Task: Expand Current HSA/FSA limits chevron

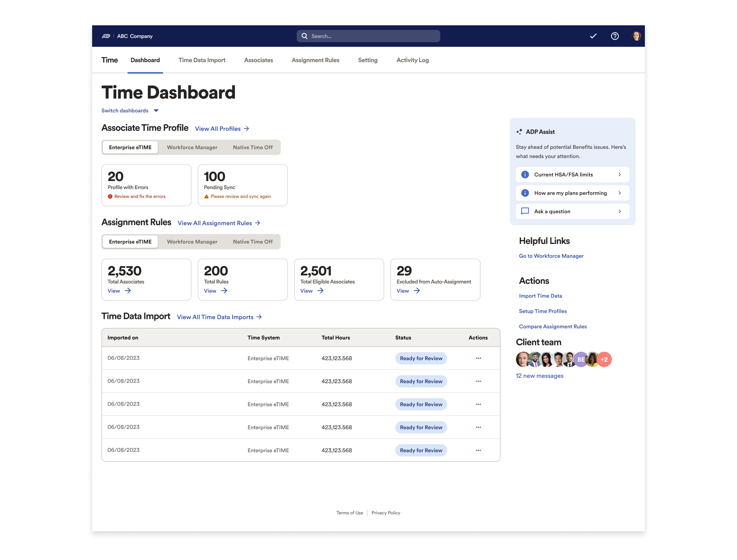Action: [x=620, y=174]
